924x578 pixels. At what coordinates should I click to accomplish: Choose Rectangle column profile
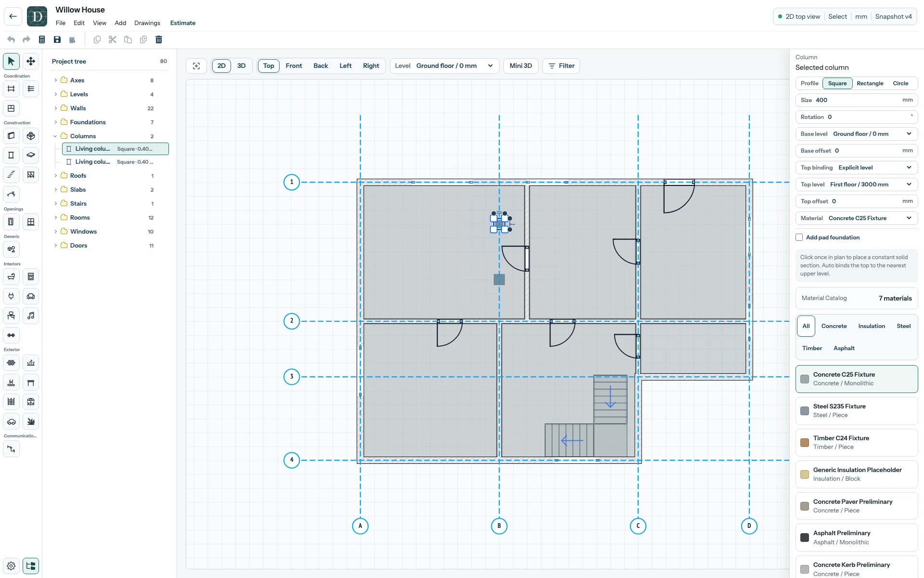click(870, 83)
